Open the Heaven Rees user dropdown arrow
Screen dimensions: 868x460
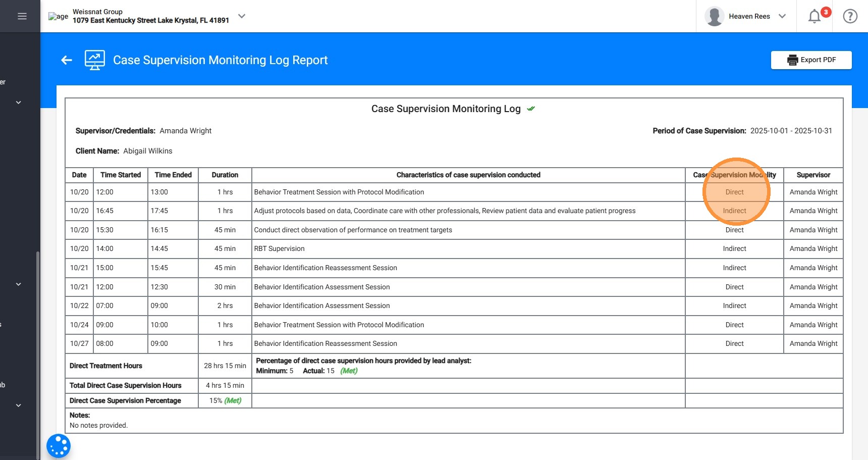(782, 16)
